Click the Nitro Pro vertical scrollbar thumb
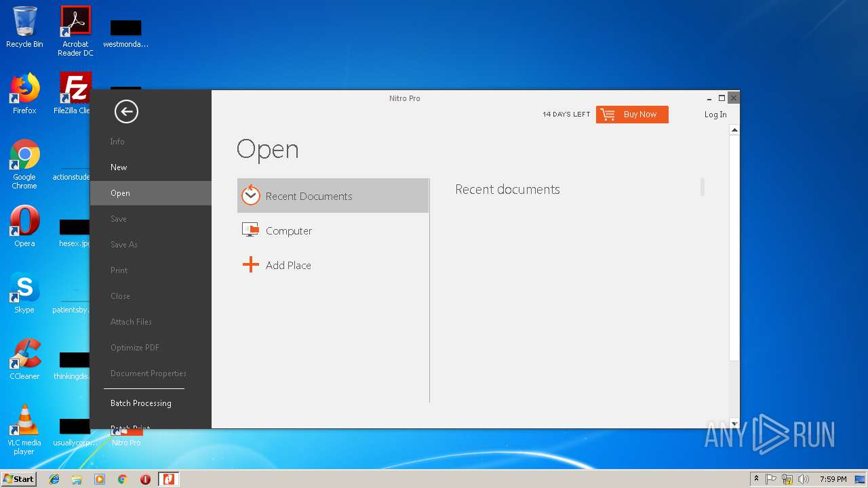The image size is (868, 488). pos(734,247)
